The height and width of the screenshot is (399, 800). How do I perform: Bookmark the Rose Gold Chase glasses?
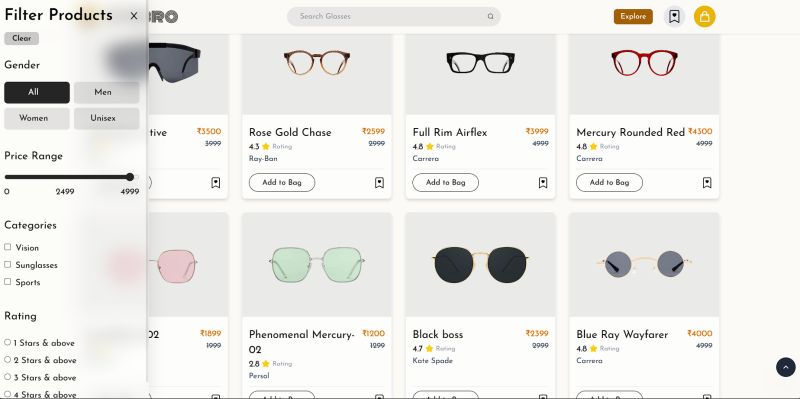(379, 183)
